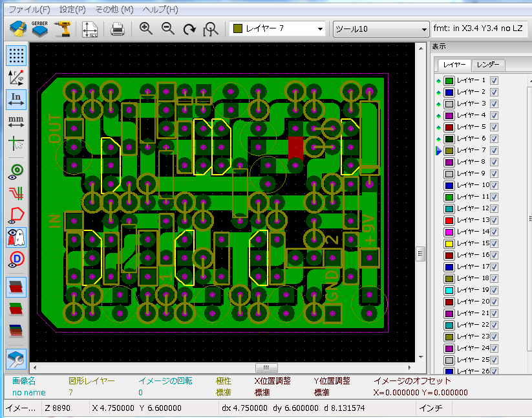
Task: Click the zoom out magnifier
Action: (168, 29)
